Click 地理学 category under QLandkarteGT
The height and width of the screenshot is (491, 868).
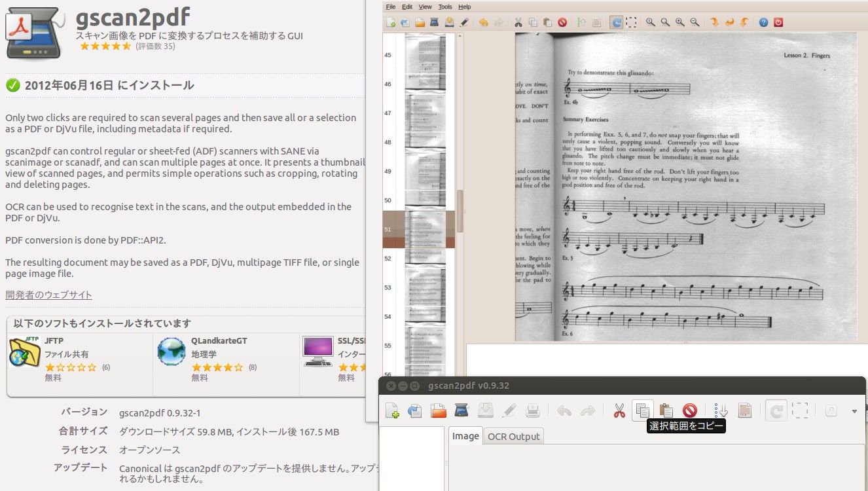click(x=204, y=354)
